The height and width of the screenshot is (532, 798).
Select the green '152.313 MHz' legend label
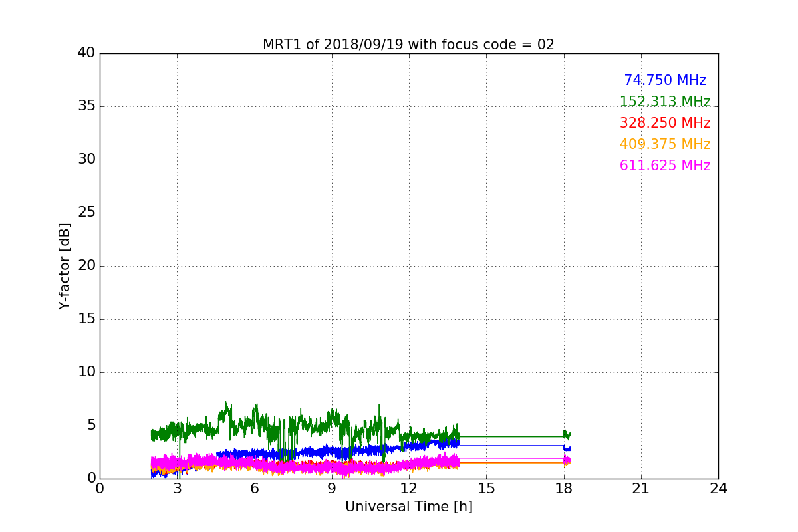[x=665, y=102]
